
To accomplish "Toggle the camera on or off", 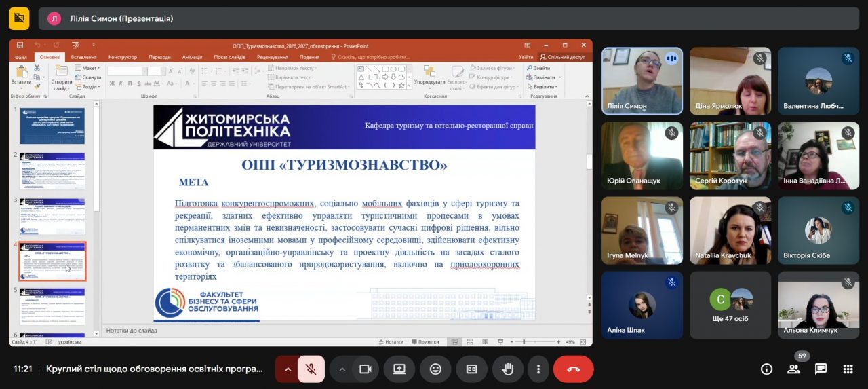I will (365, 369).
